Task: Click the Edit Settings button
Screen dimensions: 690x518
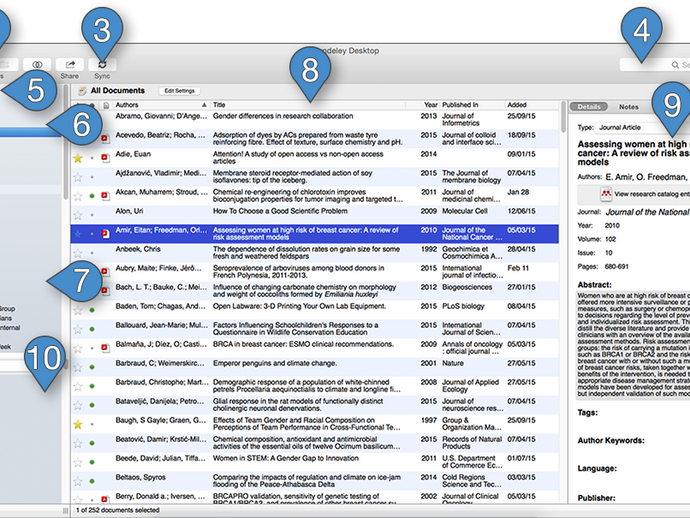Action: point(179,91)
